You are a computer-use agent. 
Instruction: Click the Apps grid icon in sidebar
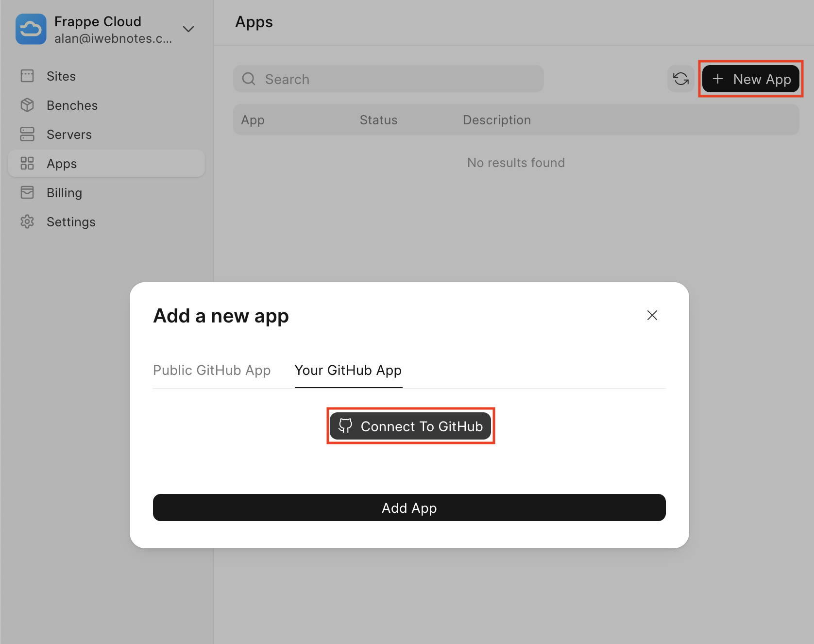[x=27, y=164]
